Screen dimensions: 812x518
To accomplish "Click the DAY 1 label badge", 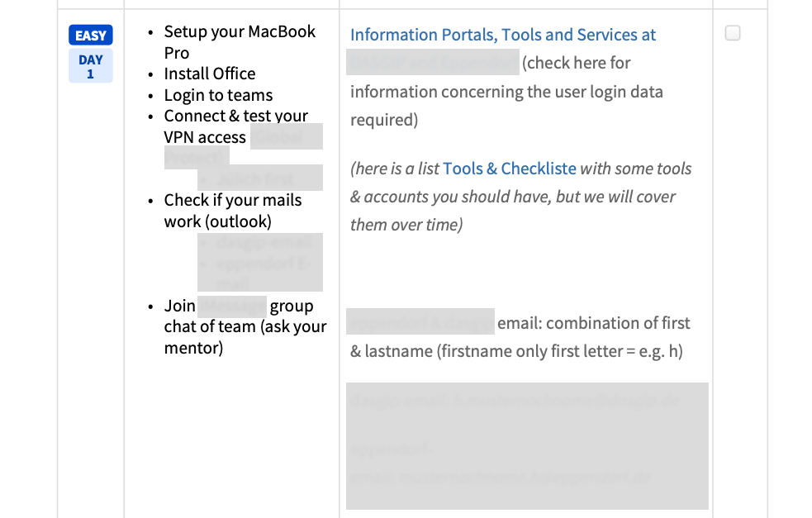I will (x=90, y=67).
